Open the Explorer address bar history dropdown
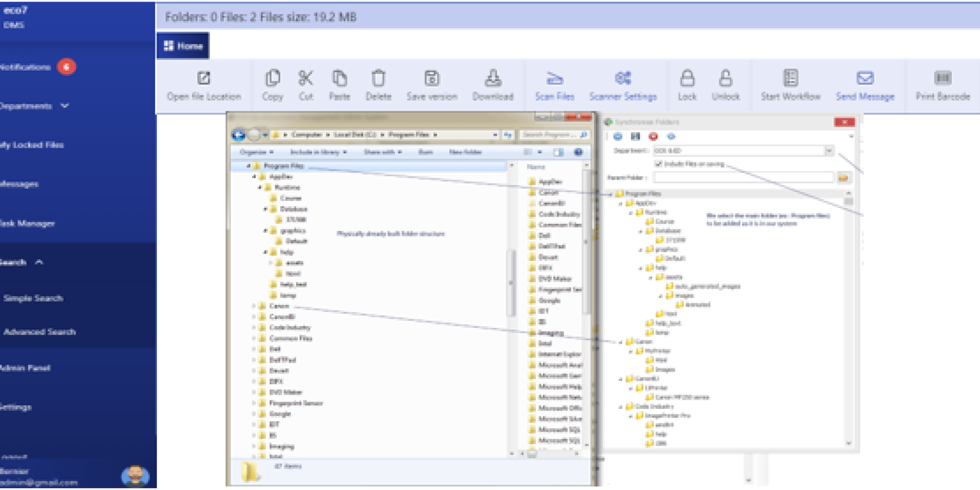 pos(495,135)
